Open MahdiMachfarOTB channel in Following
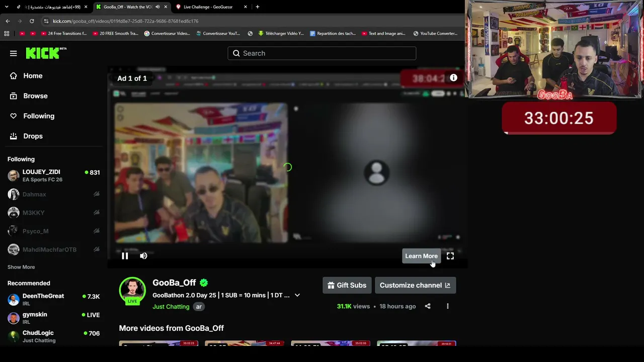 coord(54,249)
